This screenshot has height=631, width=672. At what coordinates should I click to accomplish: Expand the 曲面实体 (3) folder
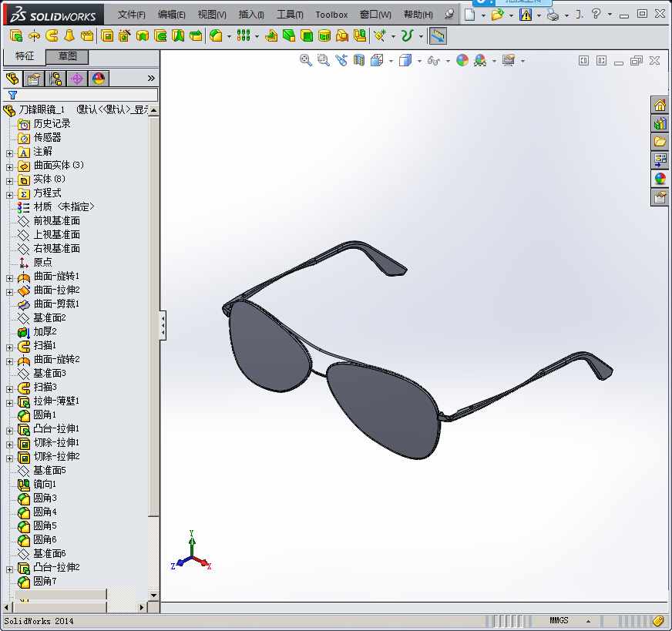(x=9, y=167)
